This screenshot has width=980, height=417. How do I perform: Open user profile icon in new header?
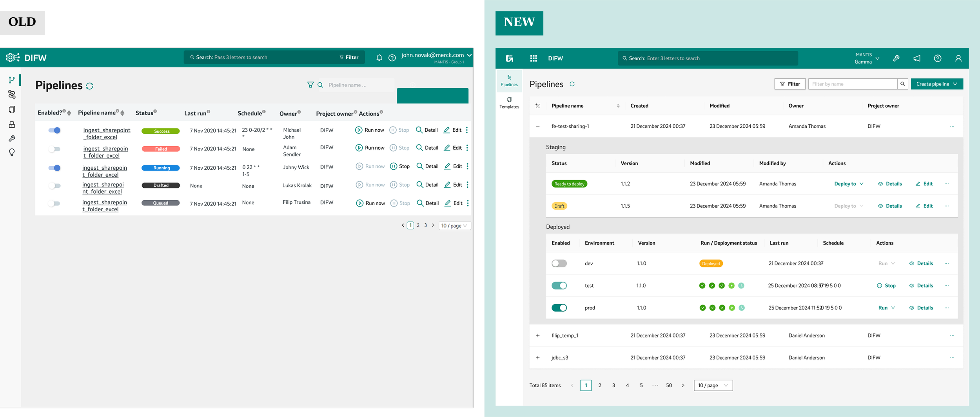click(958, 58)
